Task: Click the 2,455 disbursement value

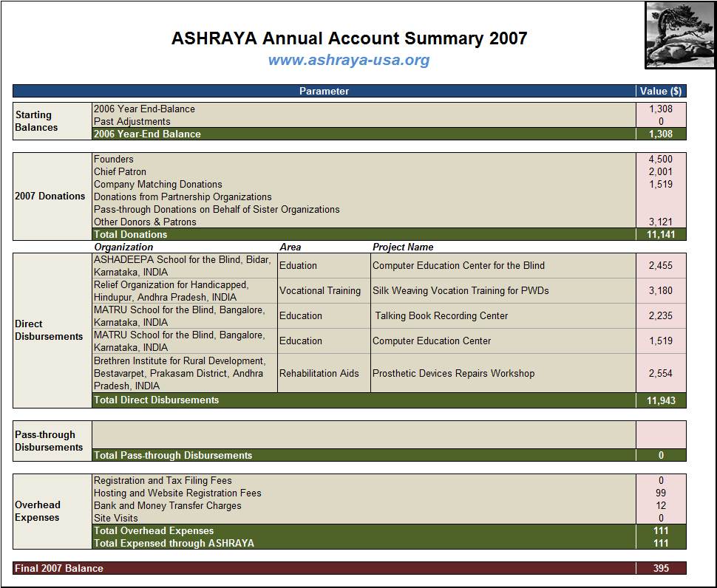Action: pyautogui.click(x=661, y=265)
